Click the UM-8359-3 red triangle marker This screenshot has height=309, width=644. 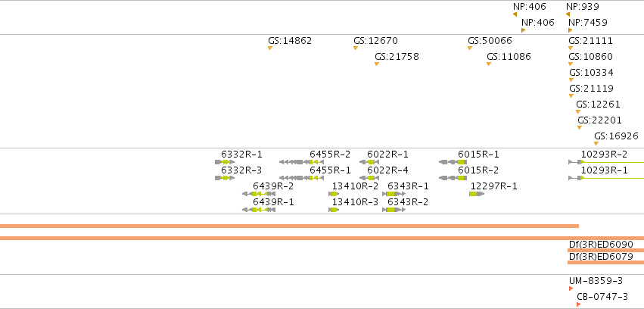pyautogui.click(x=571, y=289)
